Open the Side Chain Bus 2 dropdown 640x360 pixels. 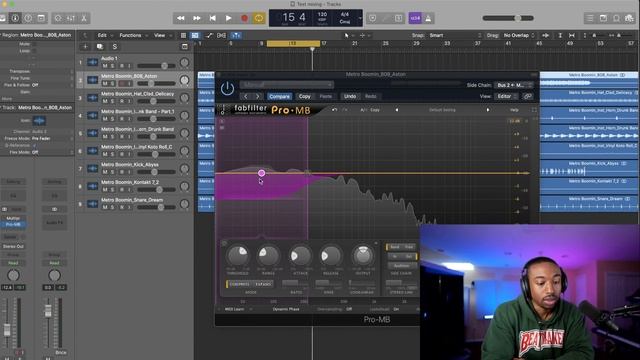pyautogui.click(x=513, y=85)
